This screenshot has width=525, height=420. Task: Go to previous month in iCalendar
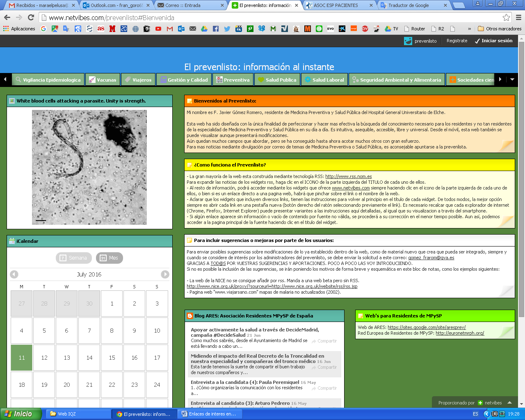14,274
